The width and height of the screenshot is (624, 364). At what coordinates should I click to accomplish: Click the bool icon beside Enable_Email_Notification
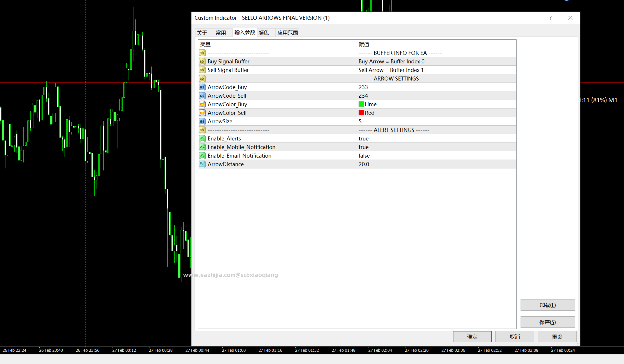202,156
